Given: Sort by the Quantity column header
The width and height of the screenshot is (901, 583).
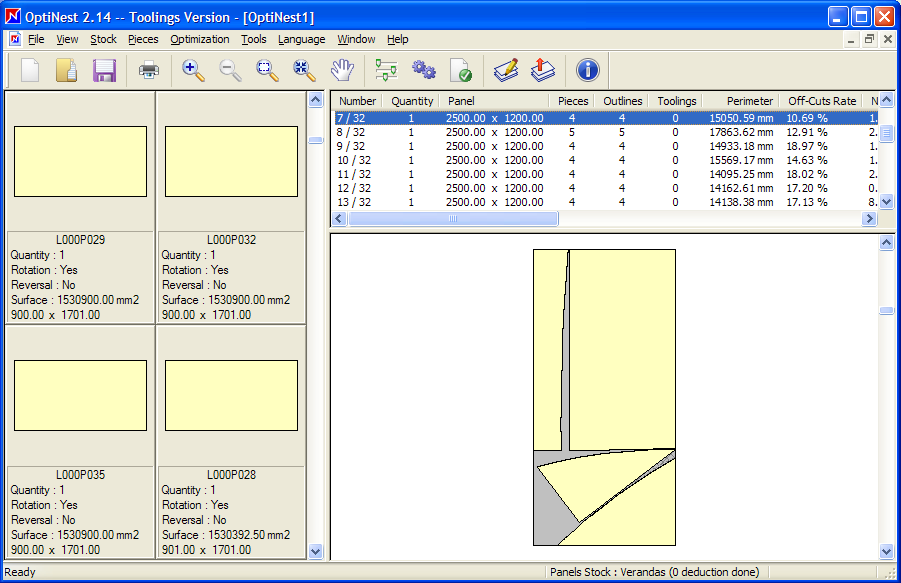Looking at the screenshot, I should [412, 101].
